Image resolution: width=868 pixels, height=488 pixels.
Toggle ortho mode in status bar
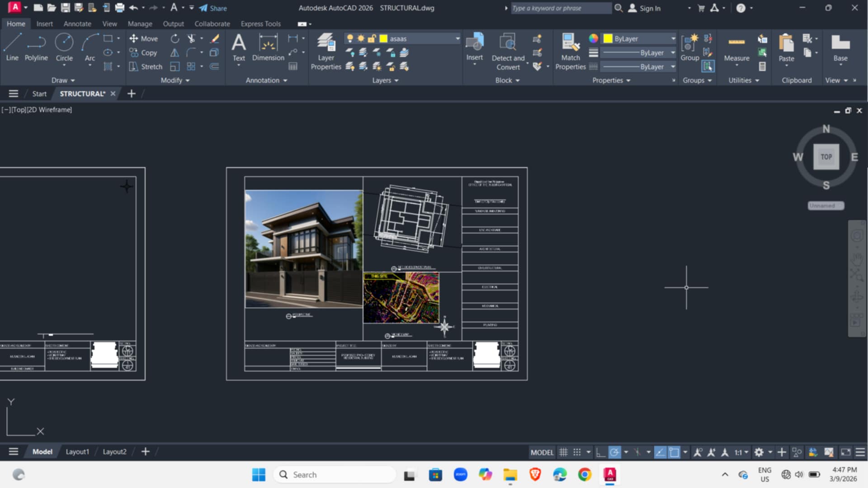pyautogui.click(x=600, y=452)
